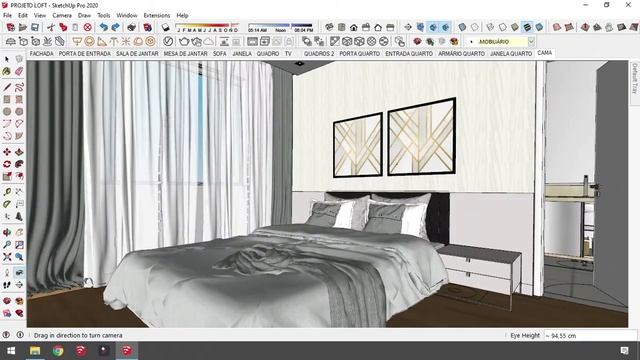Open the File menu
The width and height of the screenshot is (640, 360).
(7, 15)
